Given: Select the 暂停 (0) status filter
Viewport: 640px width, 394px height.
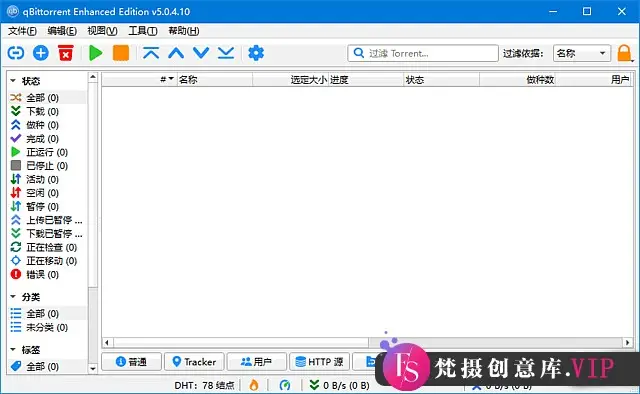Looking at the screenshot, I should [47, 206].
